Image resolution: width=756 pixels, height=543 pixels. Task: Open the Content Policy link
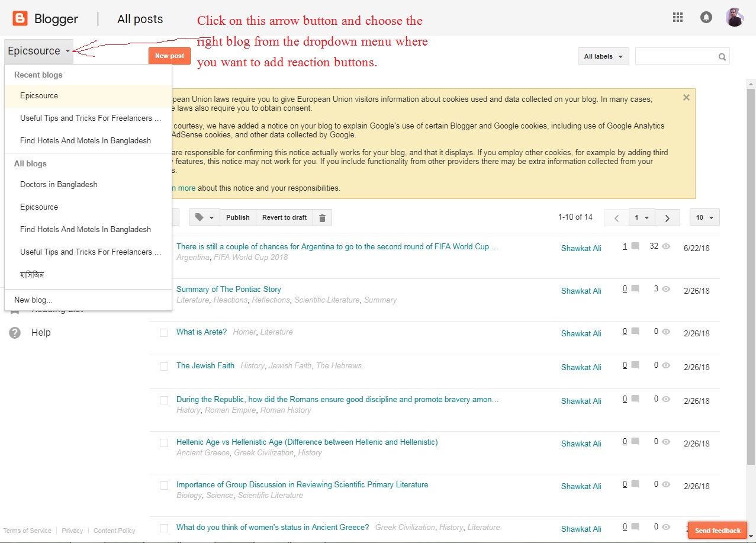(x=114, y=531)
